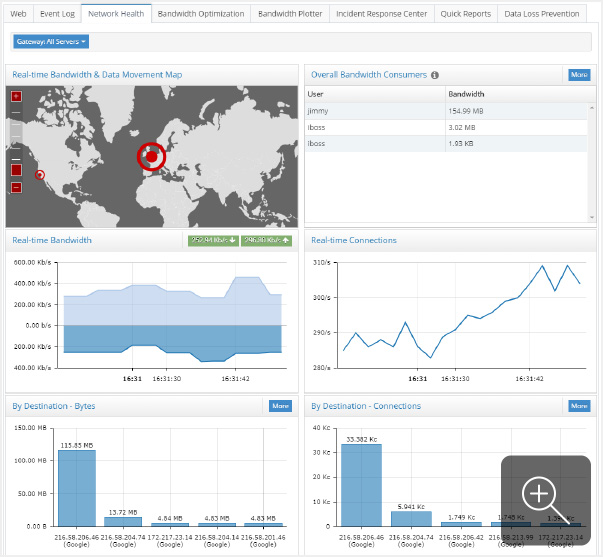The width and height of the screenshot is (603, 557).
Task: Click the map zoom-out minus icon
Action: [x=16, y=188]
